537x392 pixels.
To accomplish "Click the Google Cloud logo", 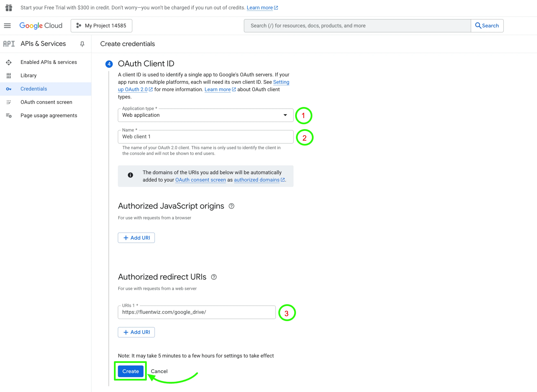I will tap(41, 26).
